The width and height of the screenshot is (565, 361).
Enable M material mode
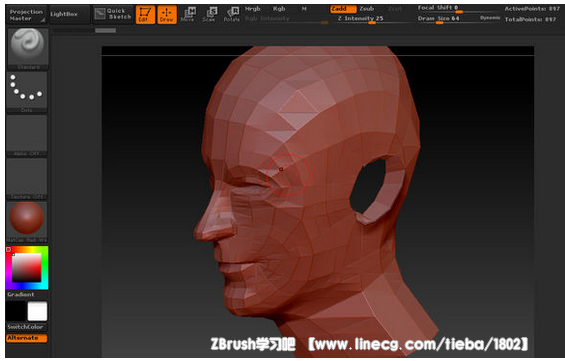click(304, 9)
